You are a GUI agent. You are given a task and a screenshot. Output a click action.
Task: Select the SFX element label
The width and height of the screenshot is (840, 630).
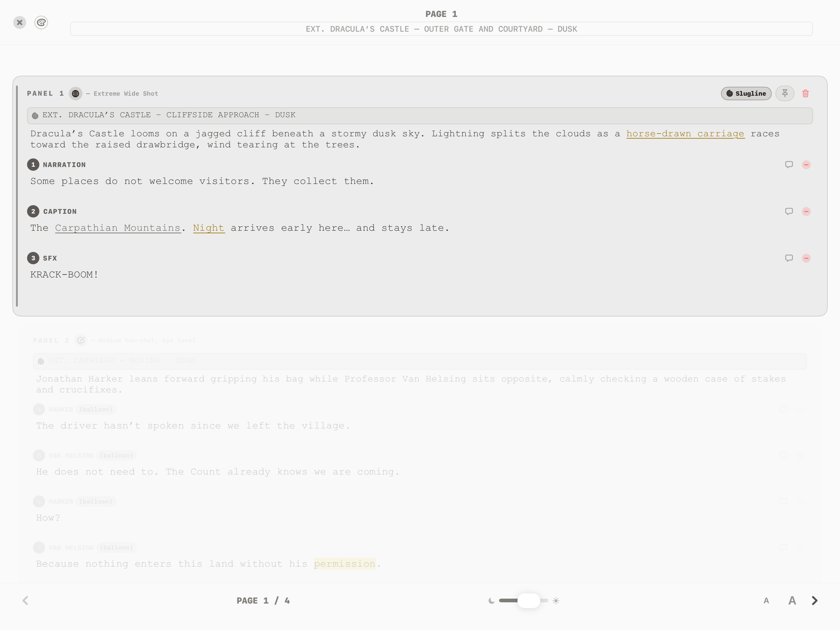[50, 258]
